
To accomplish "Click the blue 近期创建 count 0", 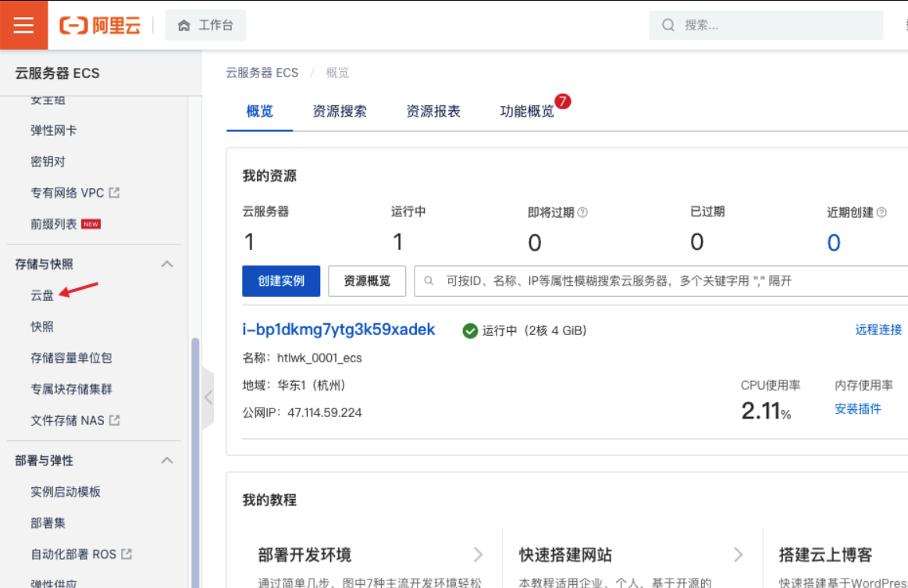I will click(x=833, y=243).
